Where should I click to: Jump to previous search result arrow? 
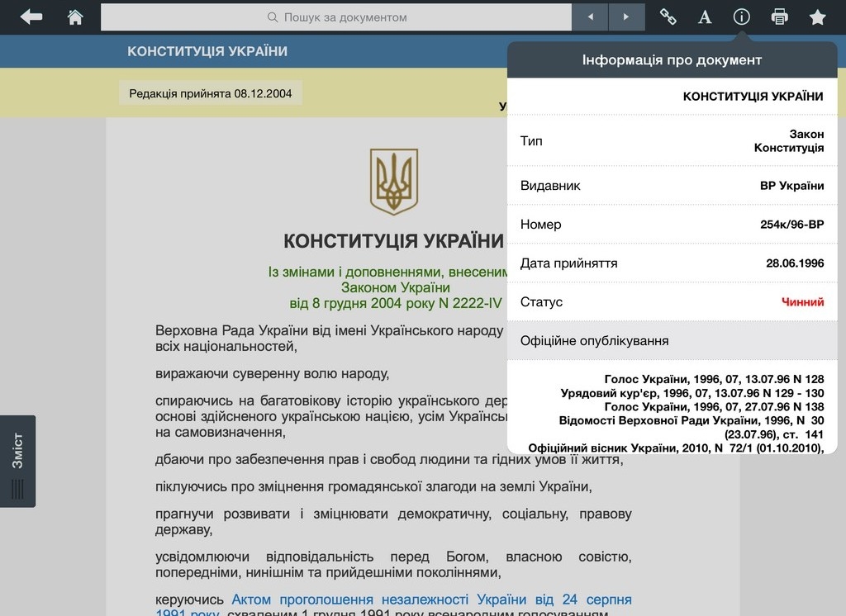(590, 17)
